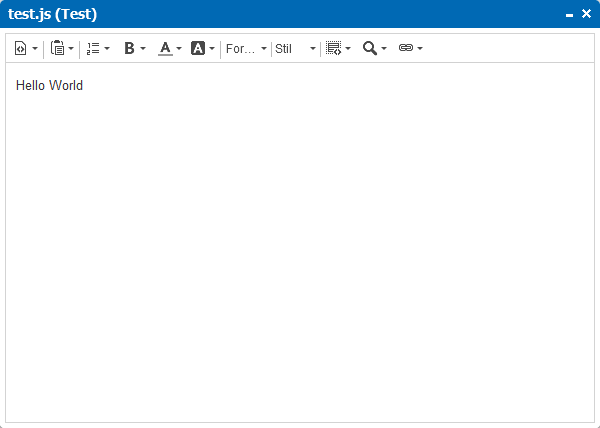The width and height of the screenshot is (600, 428).
Task: Expand the clipboard dropdown arrow
Action: coord(71,49)
